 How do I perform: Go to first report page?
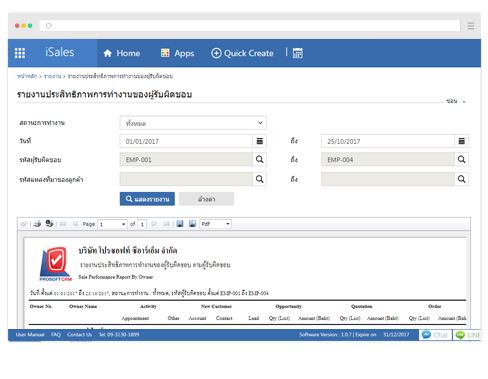(63, 224)
